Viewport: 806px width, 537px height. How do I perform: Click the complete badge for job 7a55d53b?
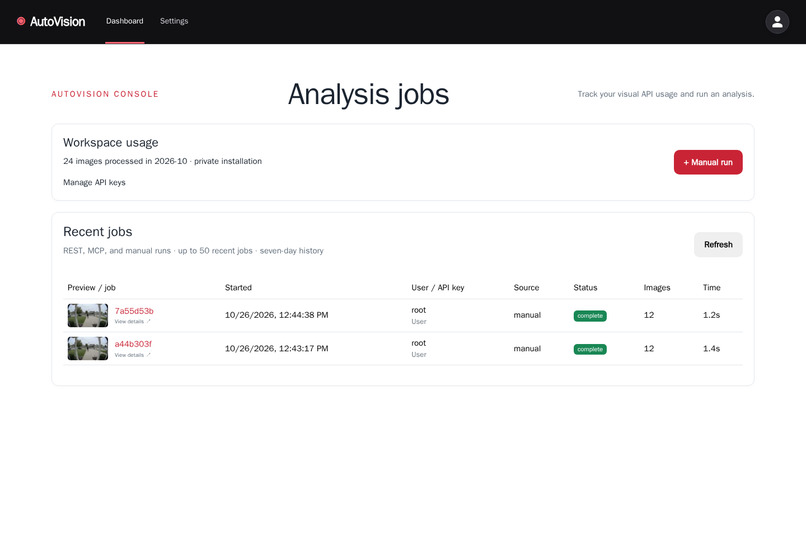point(590,316)
